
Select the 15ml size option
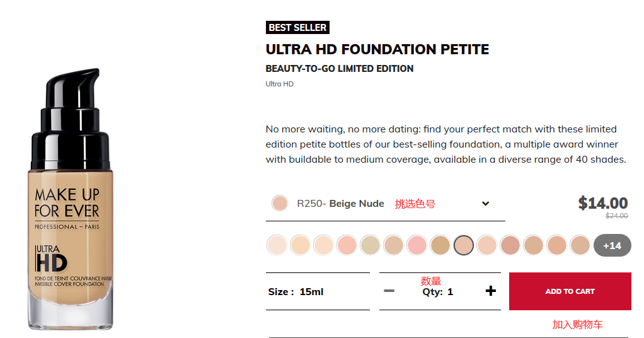[x=311, y=291]
